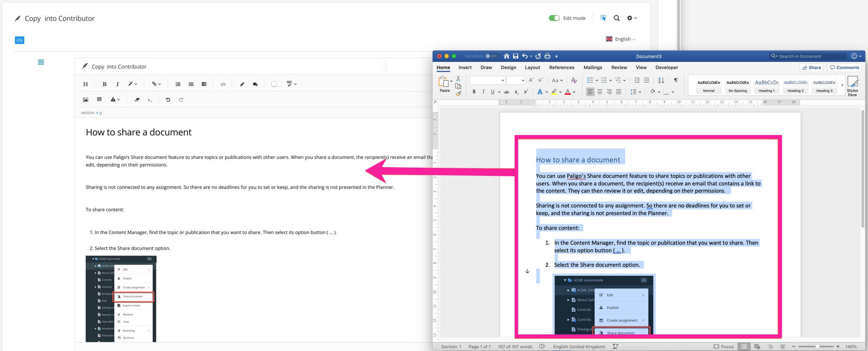Viewport: 868px width, 351px height.
Task: Open comments bubble icon in Paligo toolbar
Action: pos(255,84)
